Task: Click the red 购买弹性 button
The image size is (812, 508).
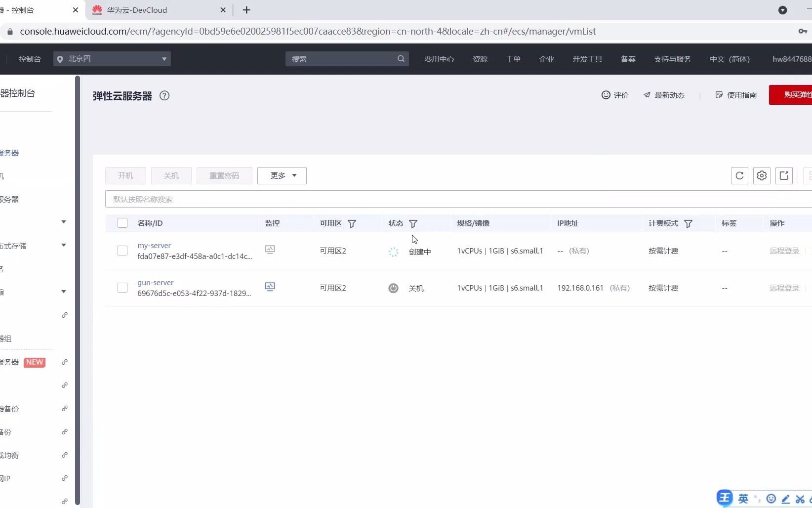Action: click(x=790, y=95)
